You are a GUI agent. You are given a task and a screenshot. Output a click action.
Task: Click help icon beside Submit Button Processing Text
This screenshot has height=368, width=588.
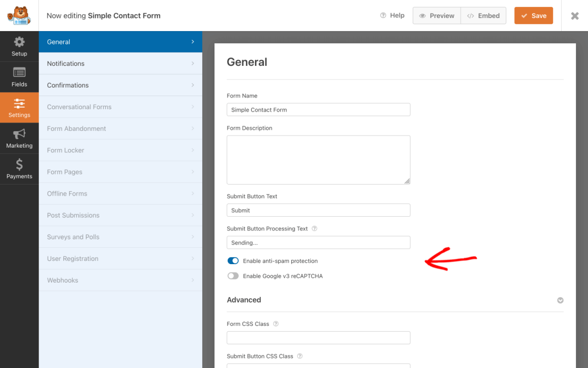tap(314, 228)
